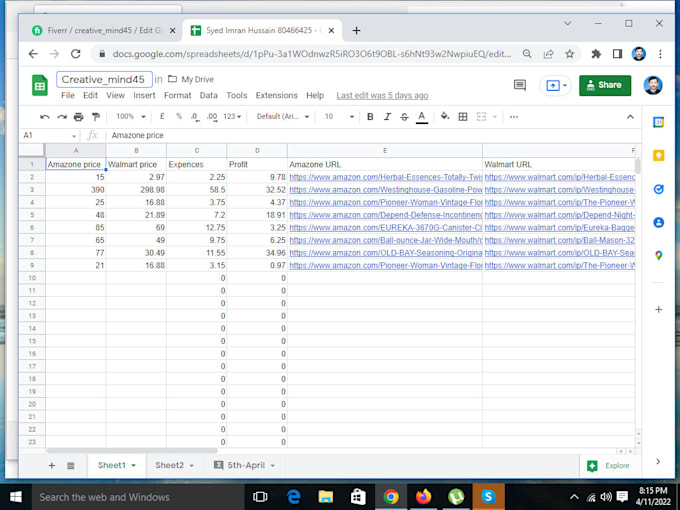The width and height of the screenshot is (680, 510).
Task: Open the Data menu
Action: tap(209, 95)
